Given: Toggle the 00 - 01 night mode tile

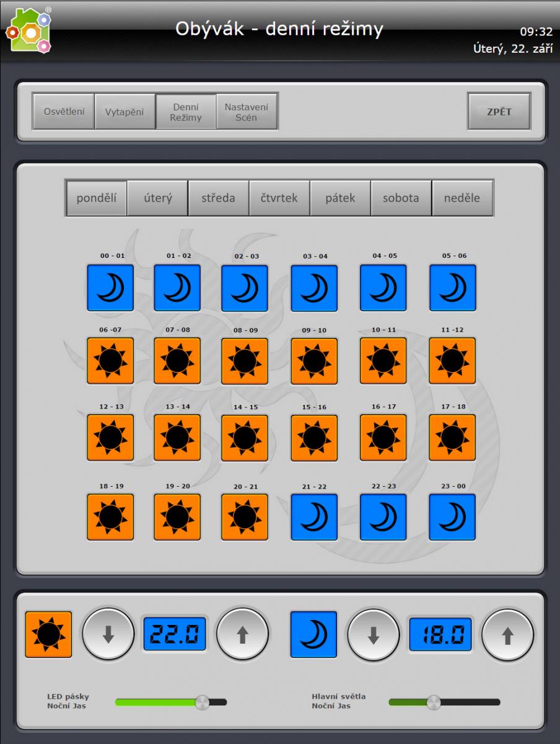Looking at the screenshot, I should point(110,288).
